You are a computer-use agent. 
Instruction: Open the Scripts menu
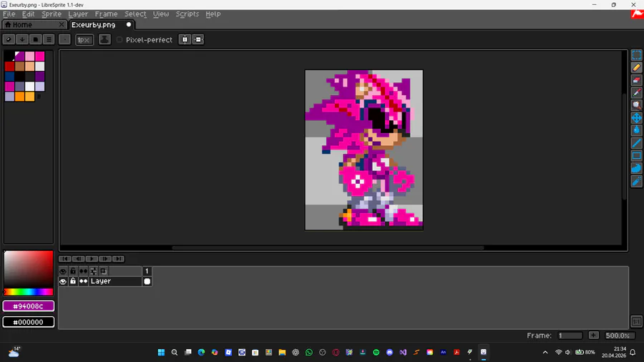coord(187,14)
